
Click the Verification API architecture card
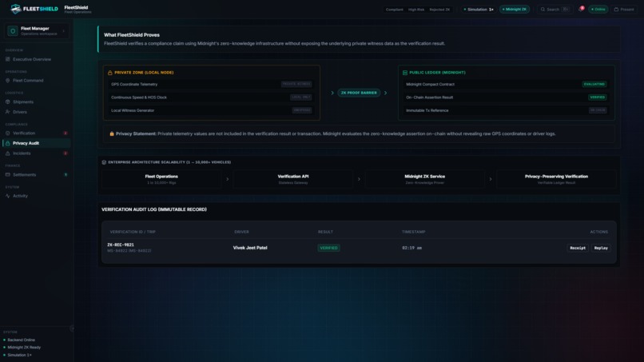(293, 179)
